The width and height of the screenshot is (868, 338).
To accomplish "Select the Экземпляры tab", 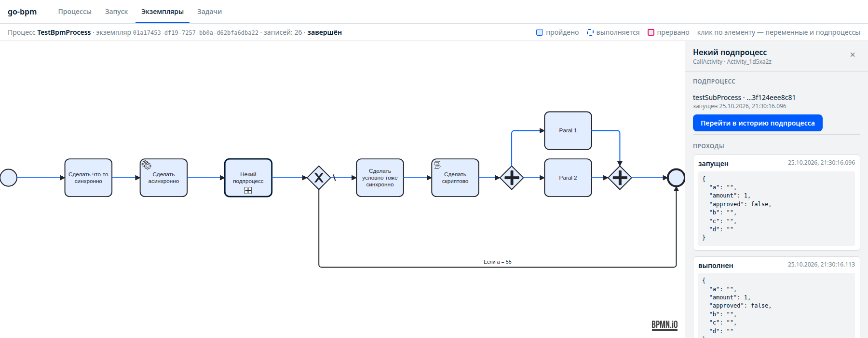I will 163,12.
